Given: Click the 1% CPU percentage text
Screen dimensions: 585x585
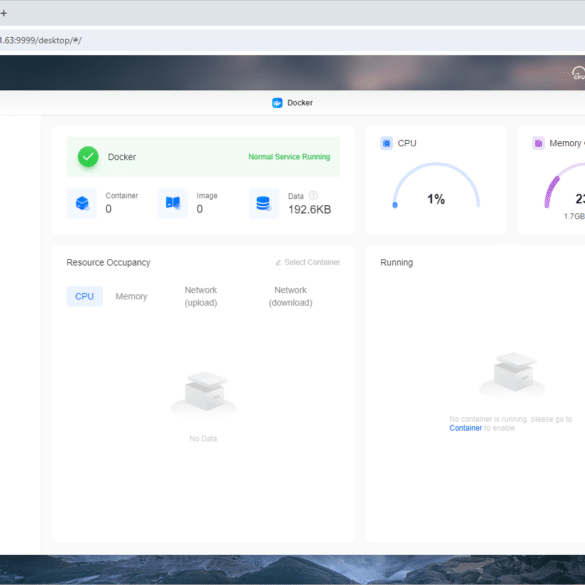Looking at the screenshot, I should (x=436, y=199).
